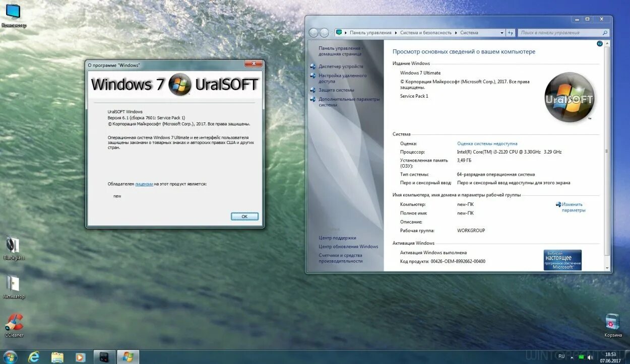Expand the arrow before Система breadcrumb

pyautogui.click(x=456, y=33)
